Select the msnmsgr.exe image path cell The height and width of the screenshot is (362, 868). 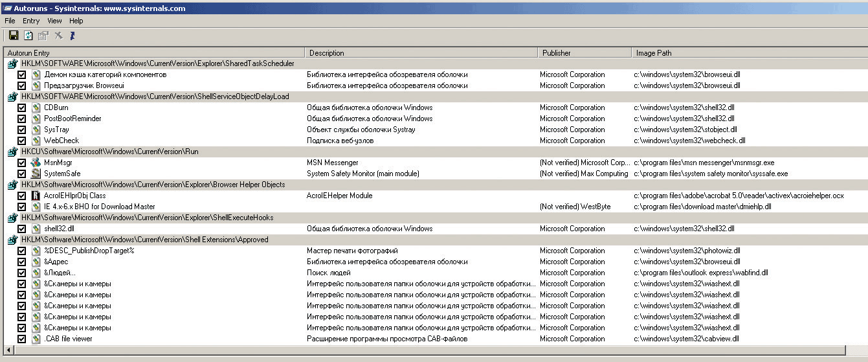(704, 163)
